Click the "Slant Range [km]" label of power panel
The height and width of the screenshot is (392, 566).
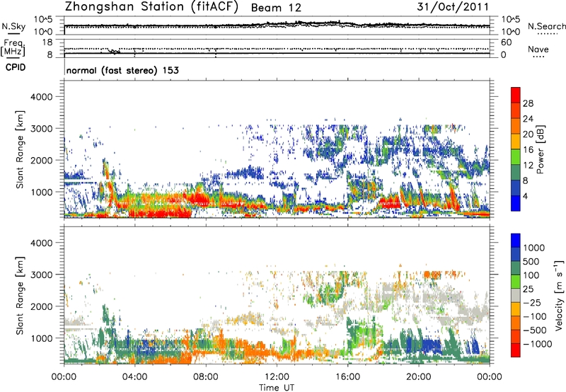click(20, 149)
